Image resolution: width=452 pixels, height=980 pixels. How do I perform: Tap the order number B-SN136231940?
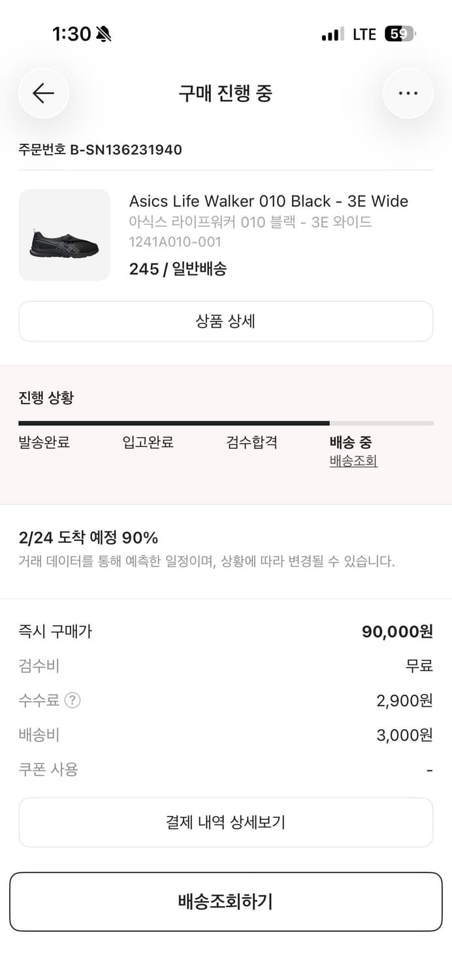point(99,150)
